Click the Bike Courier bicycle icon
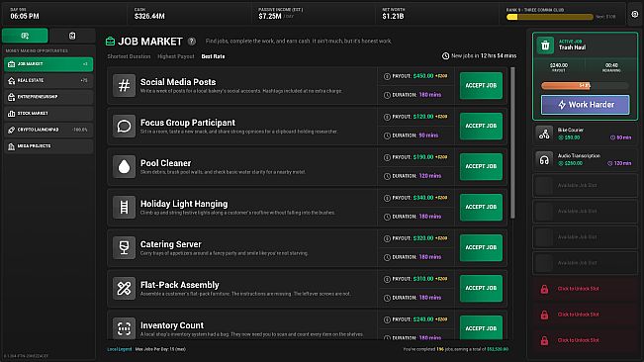644x362 pixels. (544, 134)
